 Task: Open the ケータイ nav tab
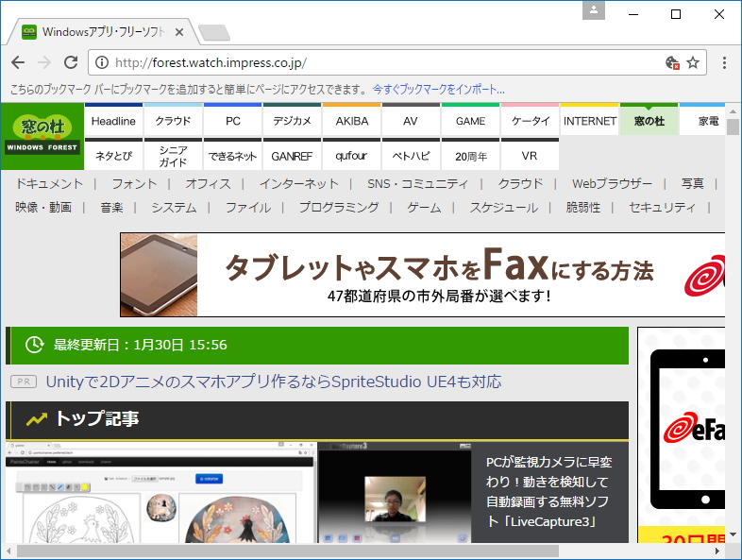530,120
